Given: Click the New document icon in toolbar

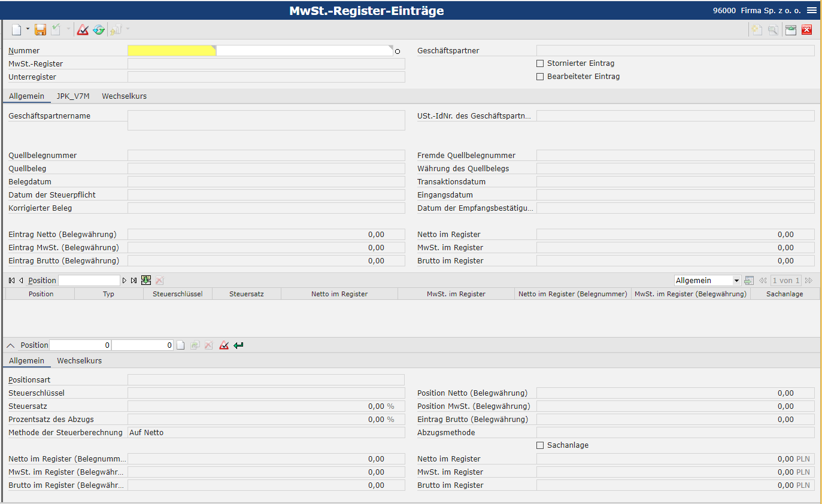Looking at the screenshot, I should [17, 30].
